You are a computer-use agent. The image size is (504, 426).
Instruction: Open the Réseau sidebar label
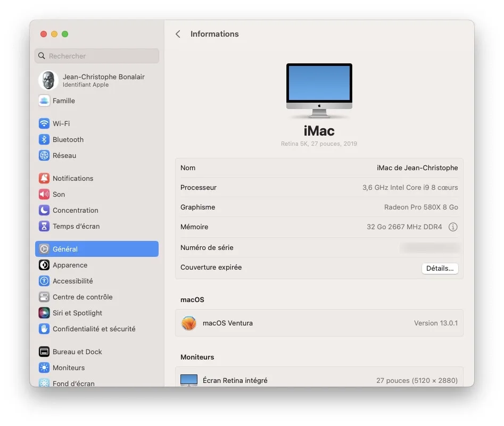click(x=64, y=155)
